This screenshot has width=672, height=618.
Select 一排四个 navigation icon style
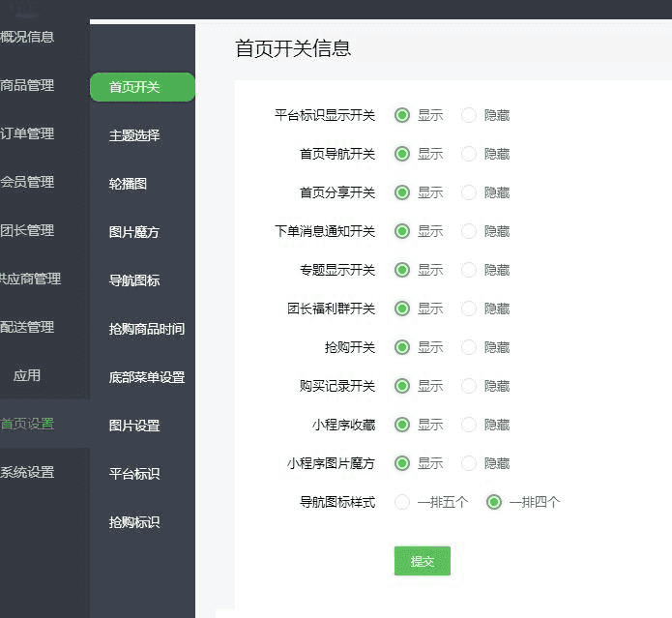pyautogui.click(x=494, y=502)
